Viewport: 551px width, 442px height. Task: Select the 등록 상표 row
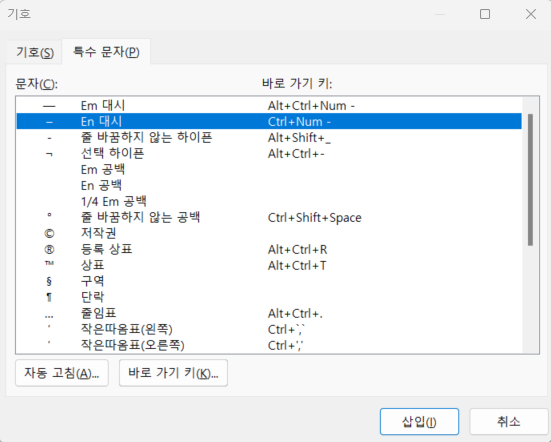click(269, 249)
